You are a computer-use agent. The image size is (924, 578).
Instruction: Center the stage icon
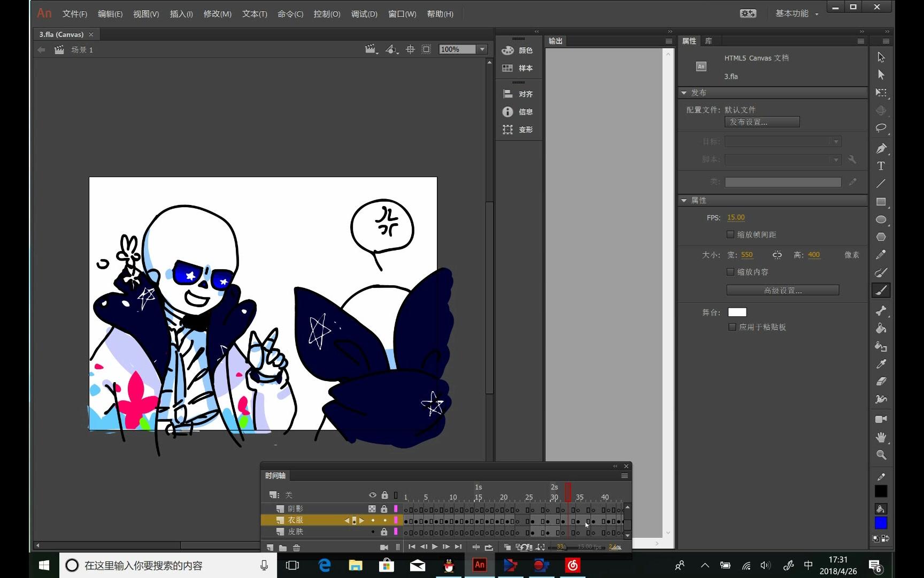coord(410,49)
